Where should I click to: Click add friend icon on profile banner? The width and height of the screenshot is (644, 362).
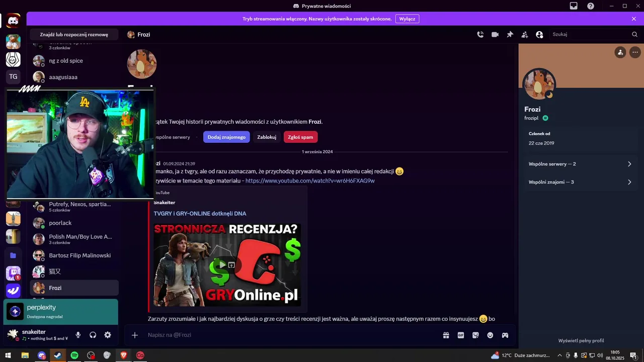tap(620, 52)
